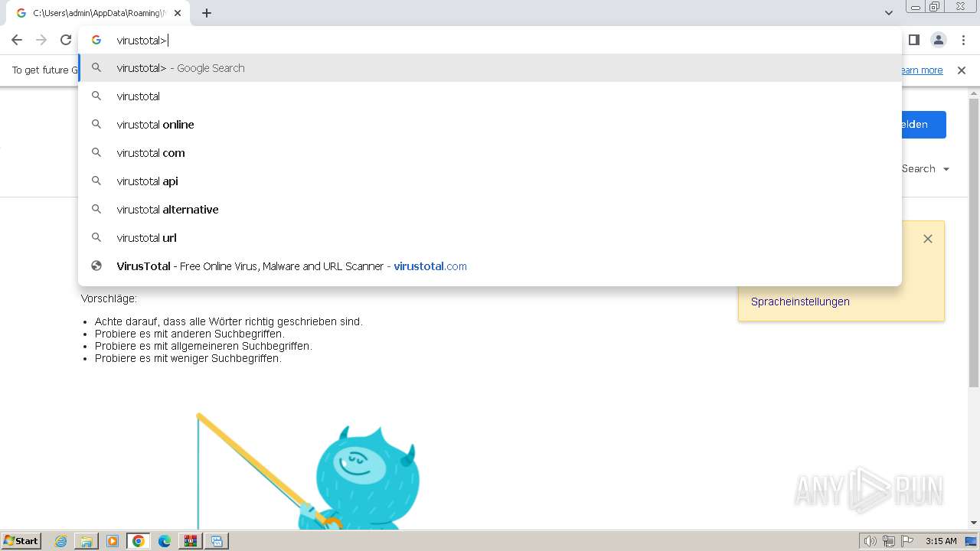Click the globe icon next to VirusTotal entry
The width and height of the screenshot is (980, 551).
click(x=96, y=266)
